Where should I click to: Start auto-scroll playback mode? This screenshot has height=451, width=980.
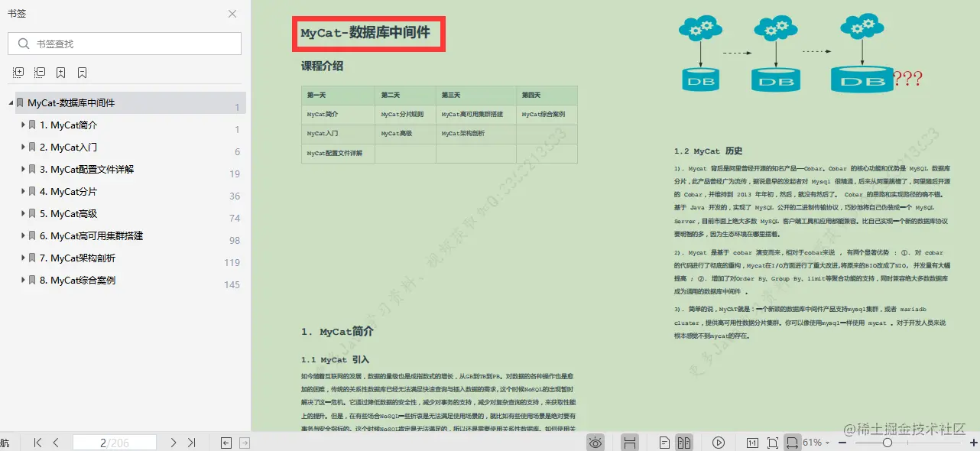point(719,442)
